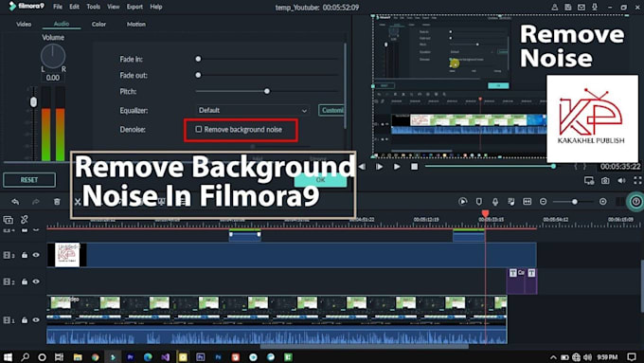This screenshot has height=363, width=644.
Task: Zoom out the timeline with minus icon
Action: point(543,202)
